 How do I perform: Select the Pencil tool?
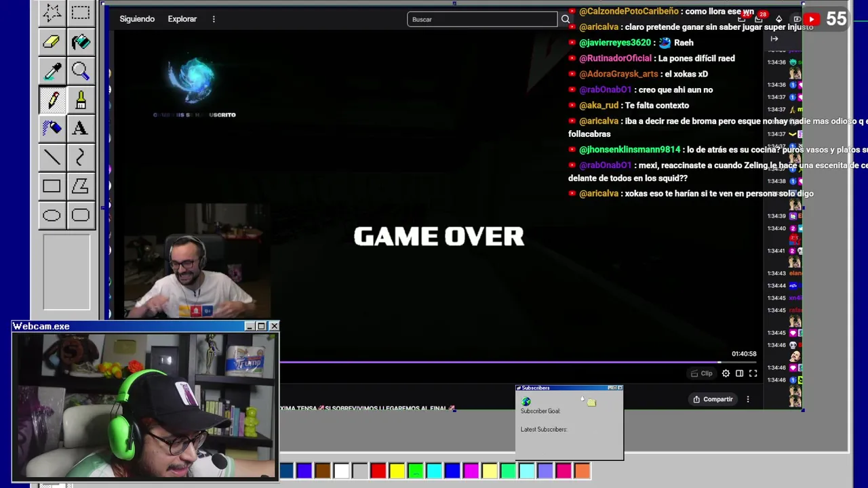52,100
